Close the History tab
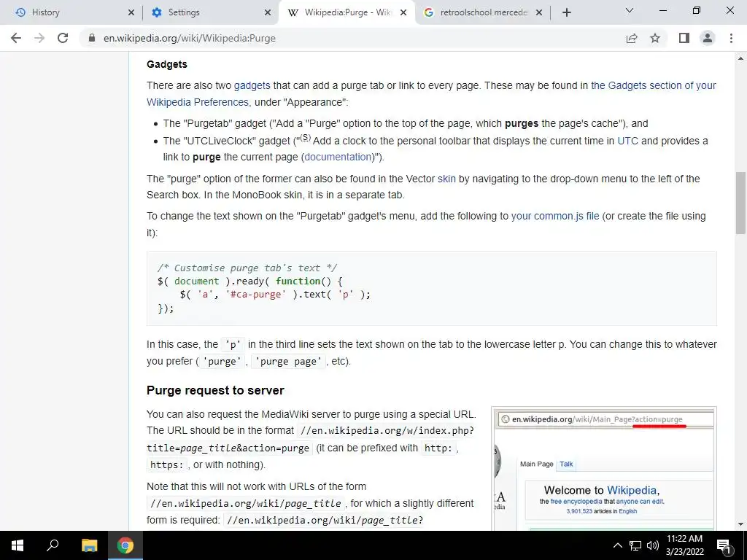This screenshot has height=560, width=747. 131,12
